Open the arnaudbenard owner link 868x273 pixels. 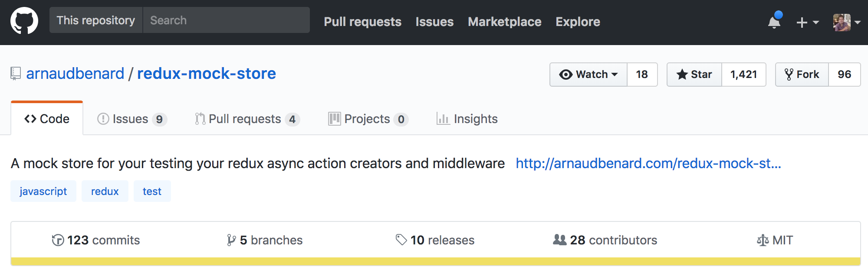[x=75, y=74]
